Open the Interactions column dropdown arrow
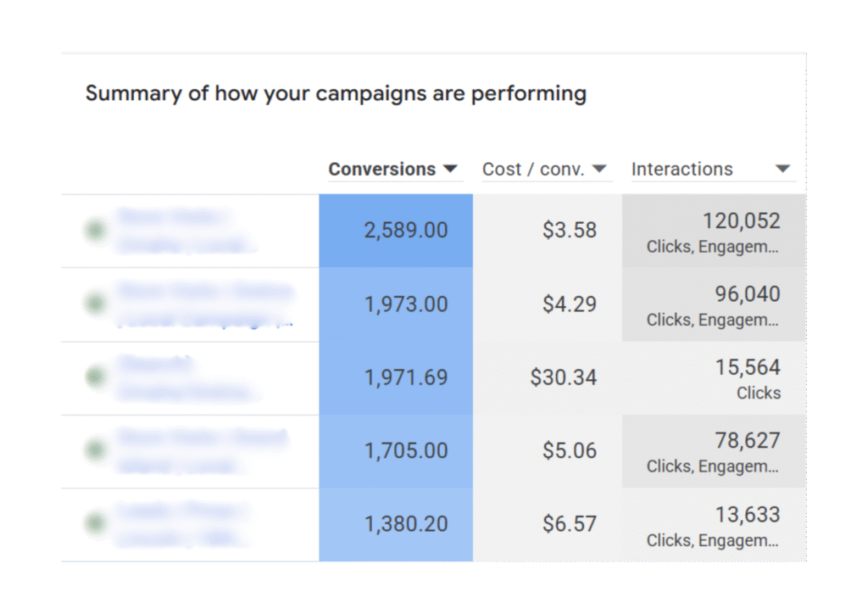Screen dimensions: 868x614 pyautogui.click(x=782, y=169)
